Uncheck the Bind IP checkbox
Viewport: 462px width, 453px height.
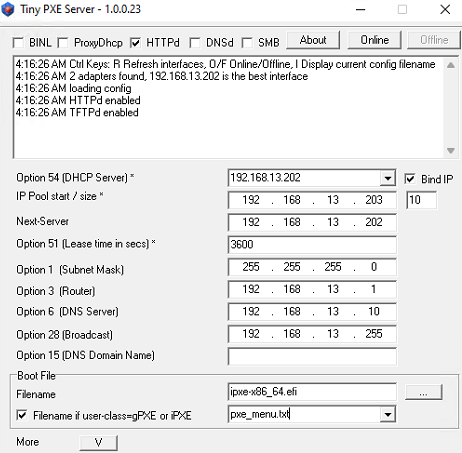410,179
